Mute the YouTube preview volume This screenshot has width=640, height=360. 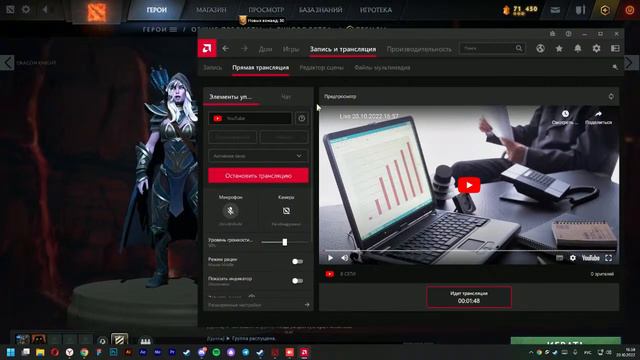point(344,258)
